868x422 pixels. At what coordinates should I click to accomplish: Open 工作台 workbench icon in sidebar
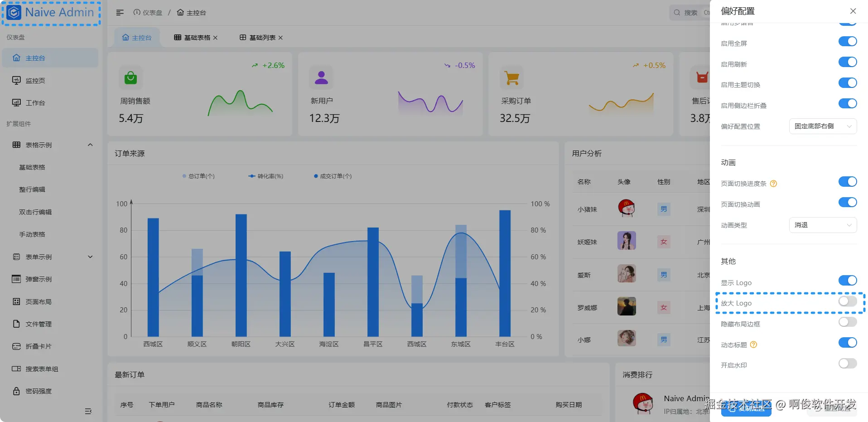coord(16,103)
